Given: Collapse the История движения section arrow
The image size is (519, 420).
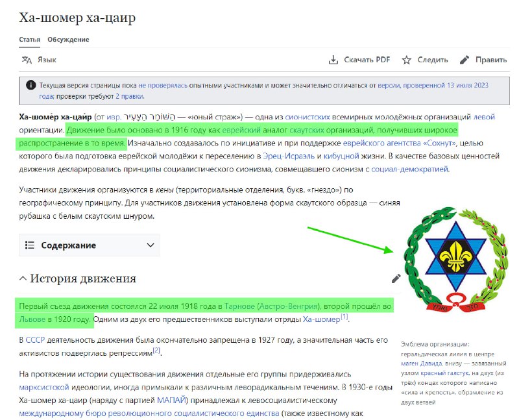Looking at the screenshot, I should (23, 278).
